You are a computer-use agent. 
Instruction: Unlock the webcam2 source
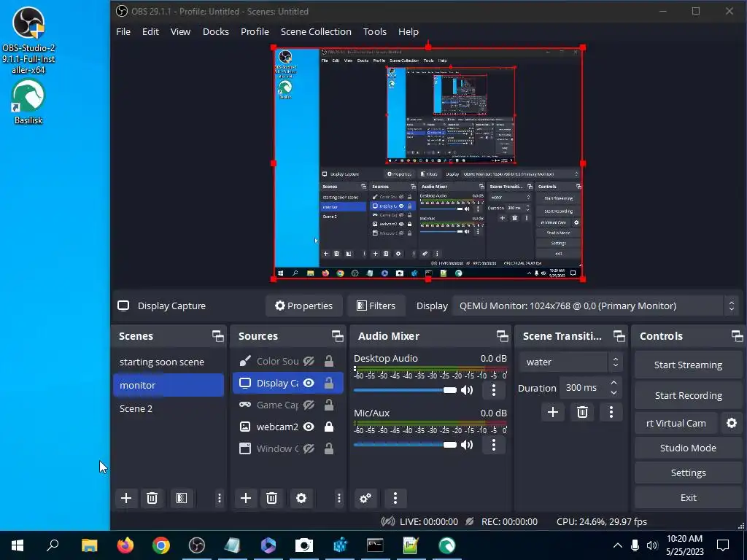click(329, 427)
